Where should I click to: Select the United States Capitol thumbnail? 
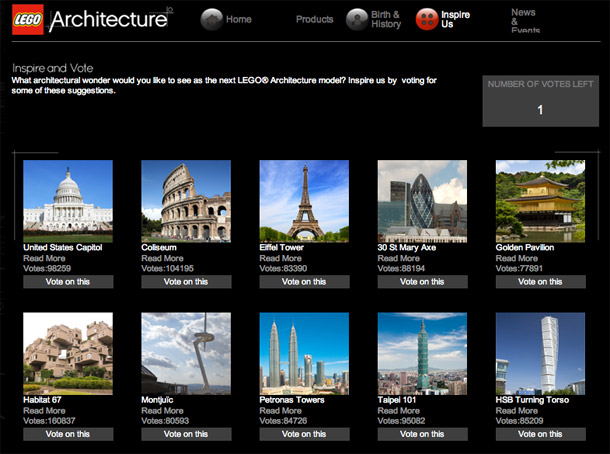click(68, 201)
